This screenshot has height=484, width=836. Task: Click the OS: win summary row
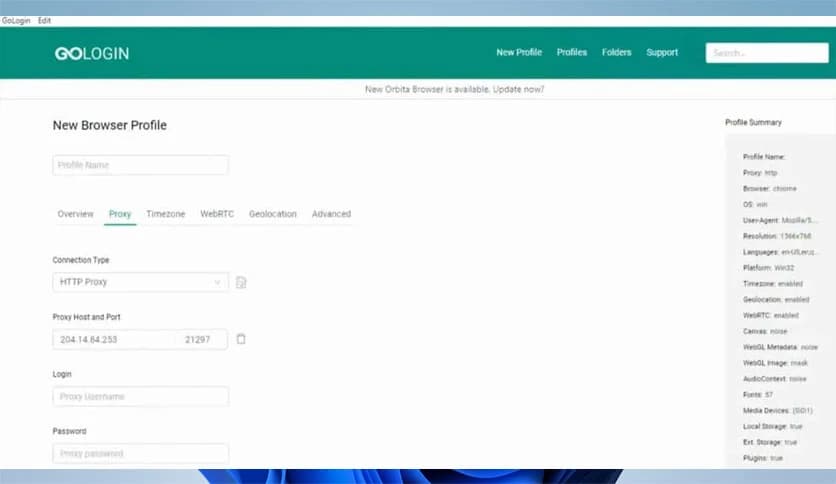pyautogui.click(x=755, y=205)
